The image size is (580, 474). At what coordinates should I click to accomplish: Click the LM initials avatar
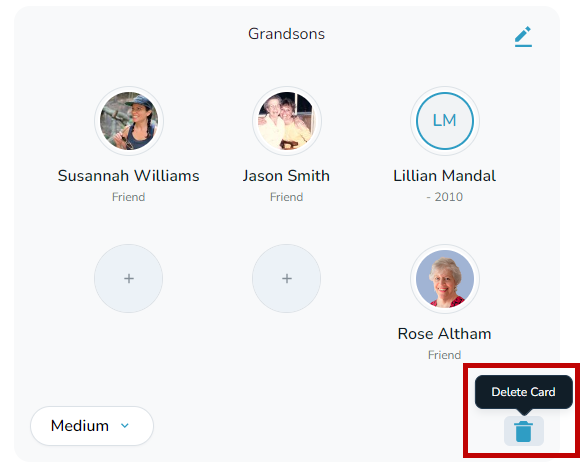point(445,121)
